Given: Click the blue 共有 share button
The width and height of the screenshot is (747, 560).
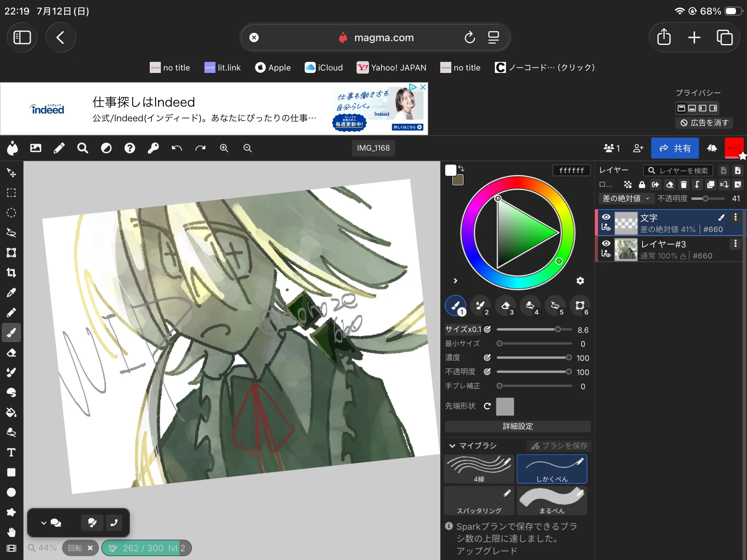Looking at the screenshot, I should [675, 148].
